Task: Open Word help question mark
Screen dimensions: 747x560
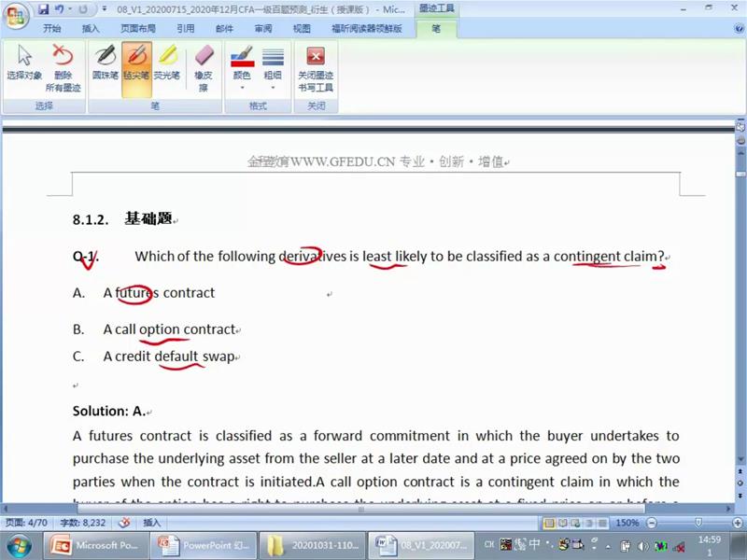Action: (739, 29)
